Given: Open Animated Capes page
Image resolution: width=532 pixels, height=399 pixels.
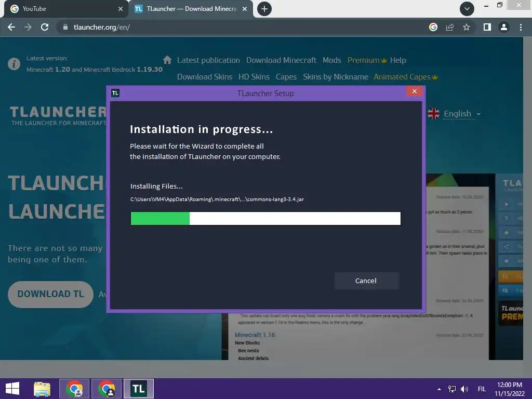Looking at the screenshot, I should click(406, 77).
